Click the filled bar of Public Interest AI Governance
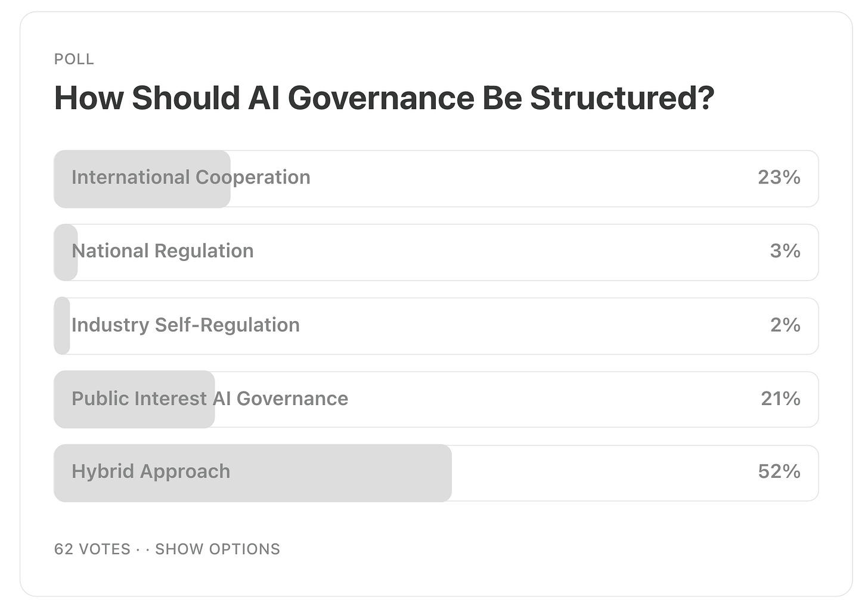868x613 pixels. 134,400
